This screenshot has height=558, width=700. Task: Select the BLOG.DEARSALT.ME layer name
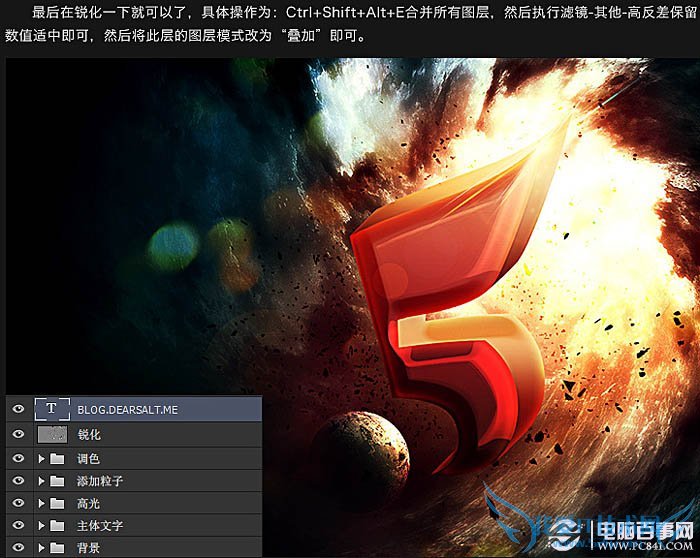pyautogui.click(x=128, y=410)
